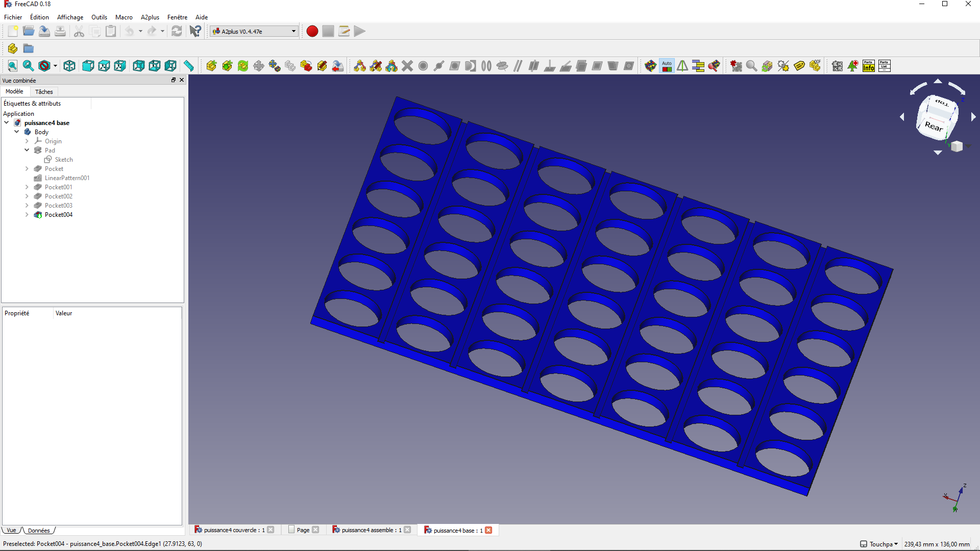The image size is (980, 551).
Task: Expand the Pocket004 tree item
Action: tap(27, 215)
